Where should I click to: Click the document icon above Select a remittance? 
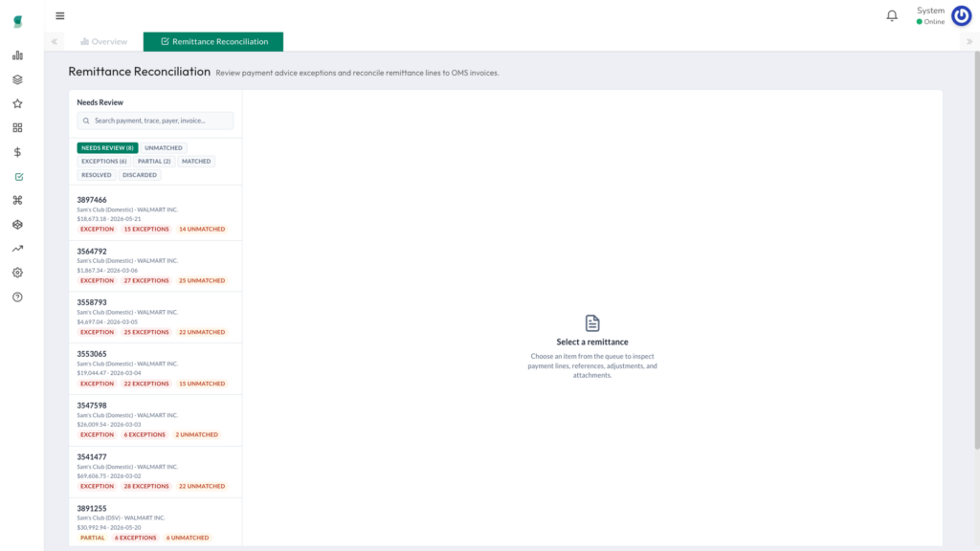click(x=592, y=323)
